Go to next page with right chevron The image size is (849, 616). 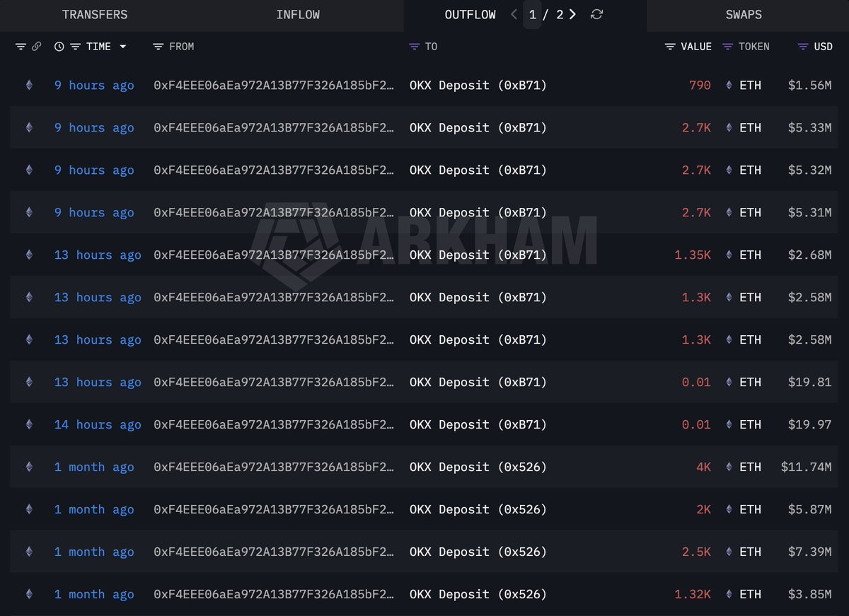coord(572,15)
